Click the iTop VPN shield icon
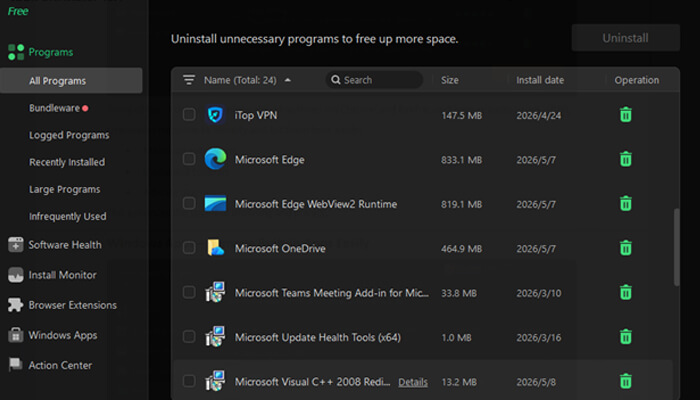The image size is (700, 400). 215,115
